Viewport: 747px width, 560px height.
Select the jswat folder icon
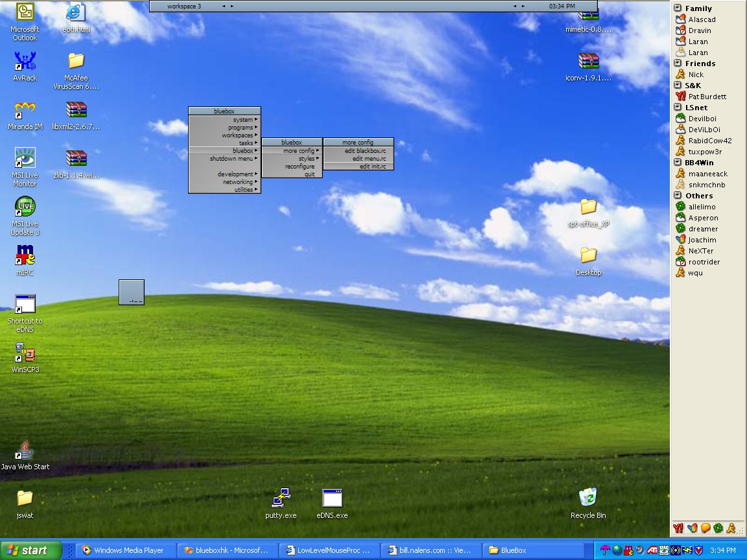point(25,504)
